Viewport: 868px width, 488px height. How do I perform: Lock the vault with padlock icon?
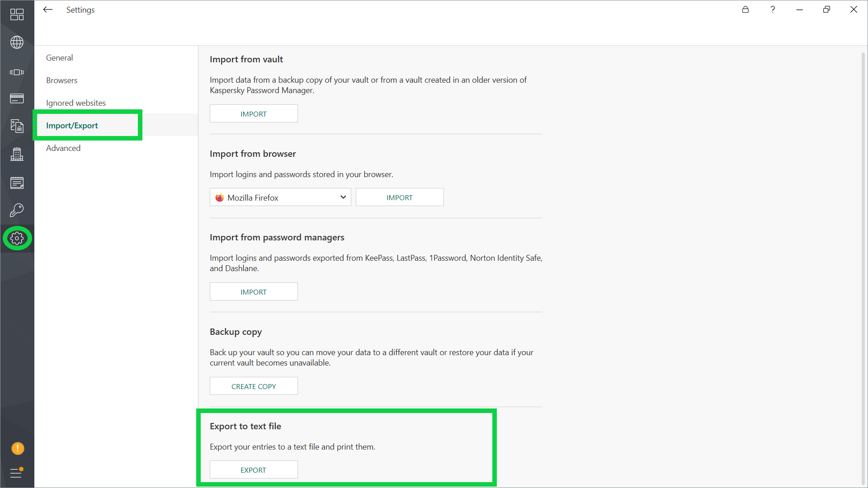point(745,9)
